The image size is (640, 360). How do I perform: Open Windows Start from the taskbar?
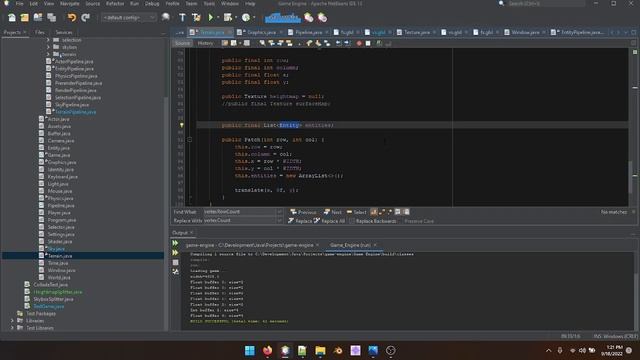[x=250, y=350]
